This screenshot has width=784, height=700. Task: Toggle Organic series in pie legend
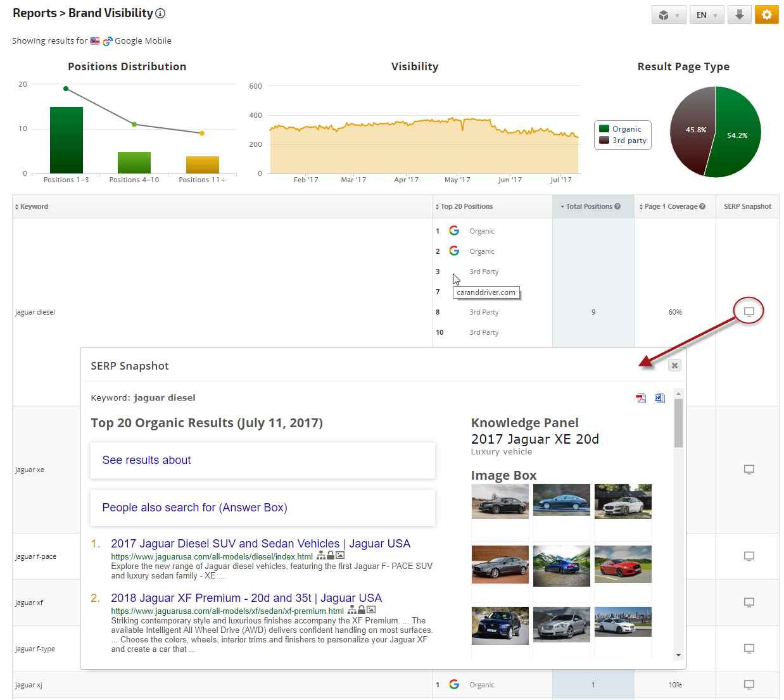[x=626, y=129]
